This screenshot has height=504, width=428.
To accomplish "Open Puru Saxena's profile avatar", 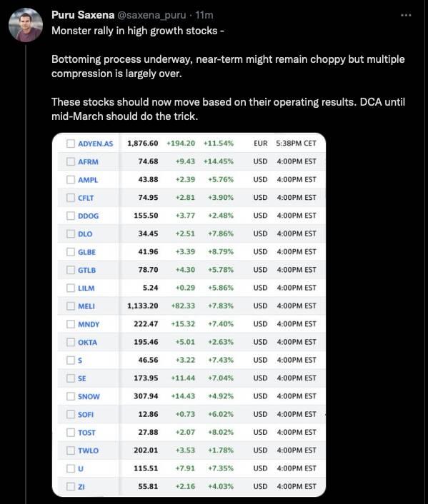I will [x=26, y=25].
